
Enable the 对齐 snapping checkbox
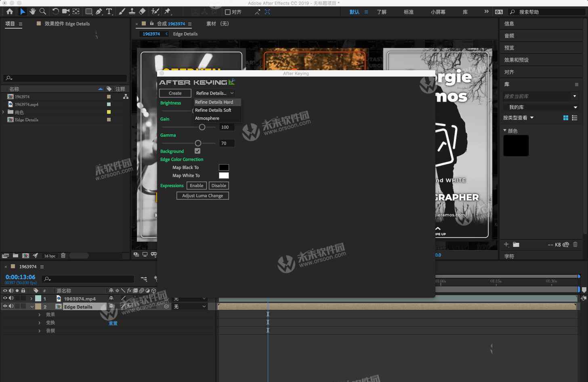[x=228, y=12]
